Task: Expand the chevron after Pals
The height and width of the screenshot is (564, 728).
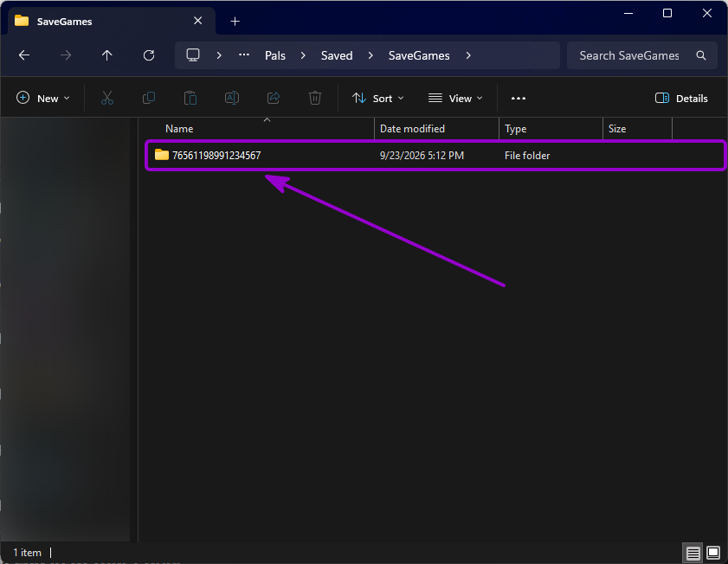Action: (303, 55)
